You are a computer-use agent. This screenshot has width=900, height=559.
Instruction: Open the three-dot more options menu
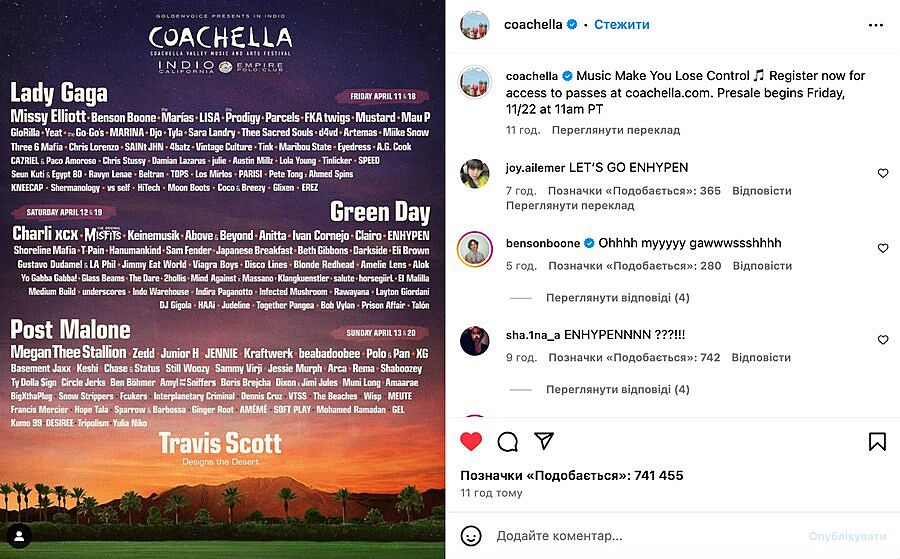point(876,24)
